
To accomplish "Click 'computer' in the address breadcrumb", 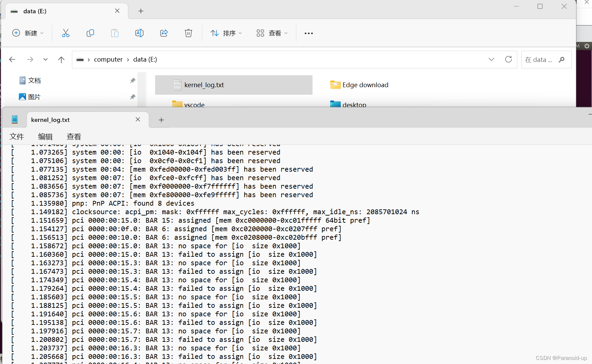I will click(x=108, y=60).
